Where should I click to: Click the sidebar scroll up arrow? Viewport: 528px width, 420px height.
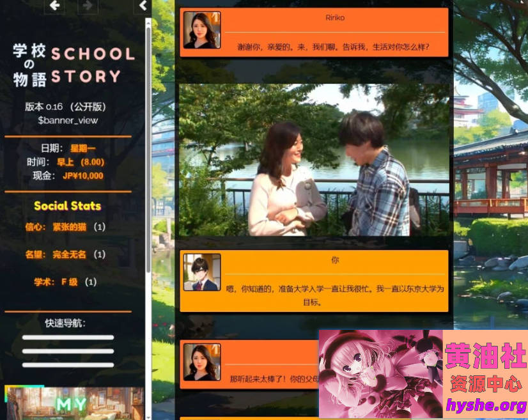point(148,21)
